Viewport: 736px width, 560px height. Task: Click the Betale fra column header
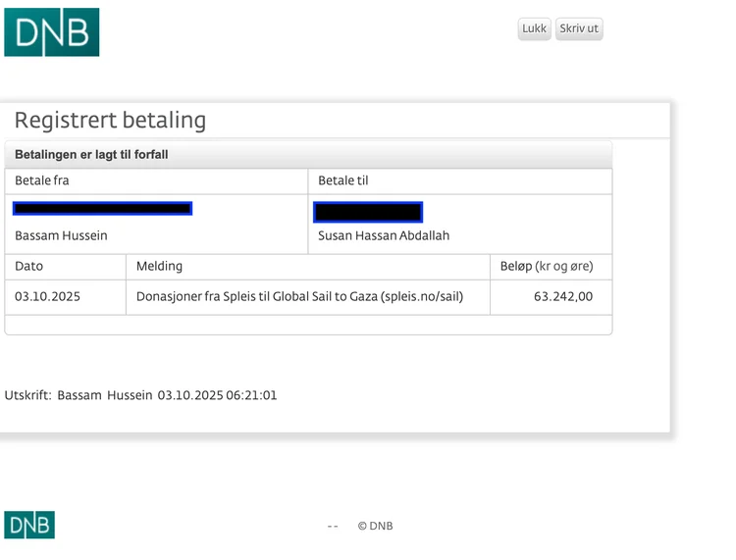[42, 180]
